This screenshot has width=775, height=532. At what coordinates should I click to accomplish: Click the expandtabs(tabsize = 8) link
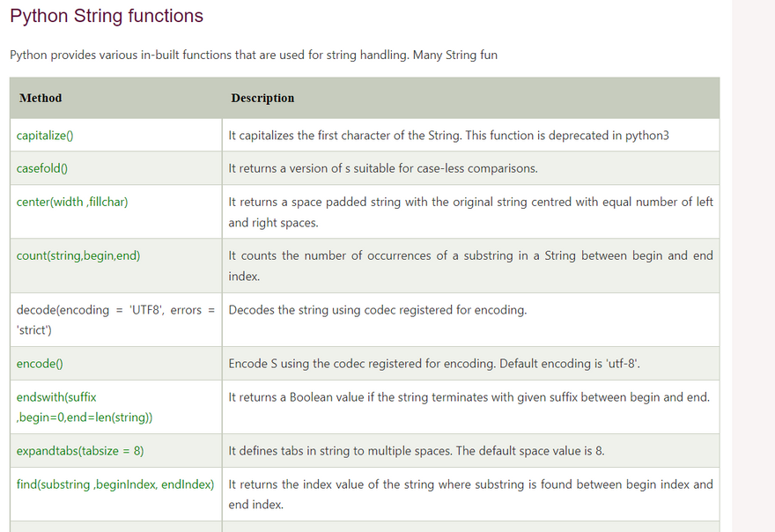[80, 451]
